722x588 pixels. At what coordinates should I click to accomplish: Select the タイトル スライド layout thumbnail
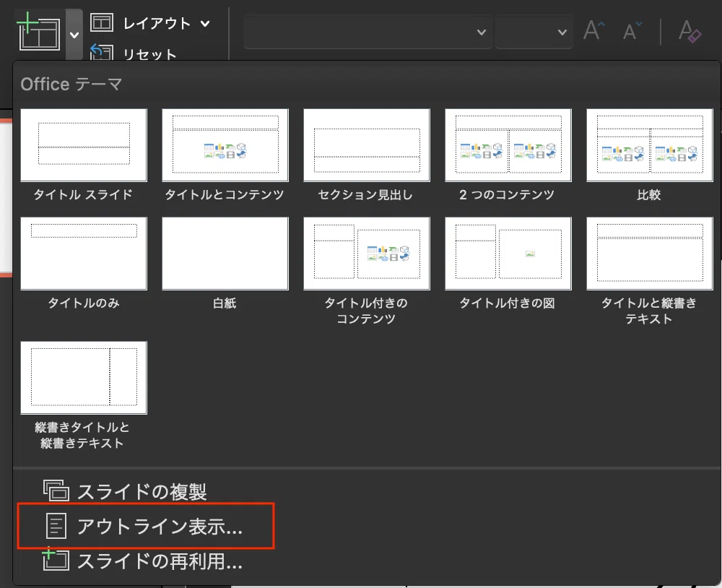click(x=84, y=145)
